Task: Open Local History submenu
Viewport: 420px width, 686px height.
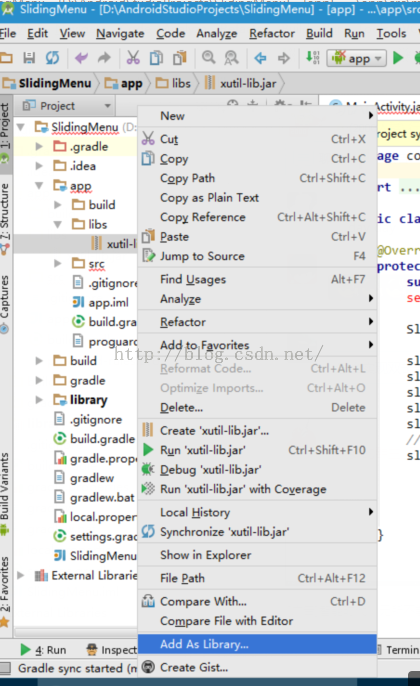Action: [257, 512]
